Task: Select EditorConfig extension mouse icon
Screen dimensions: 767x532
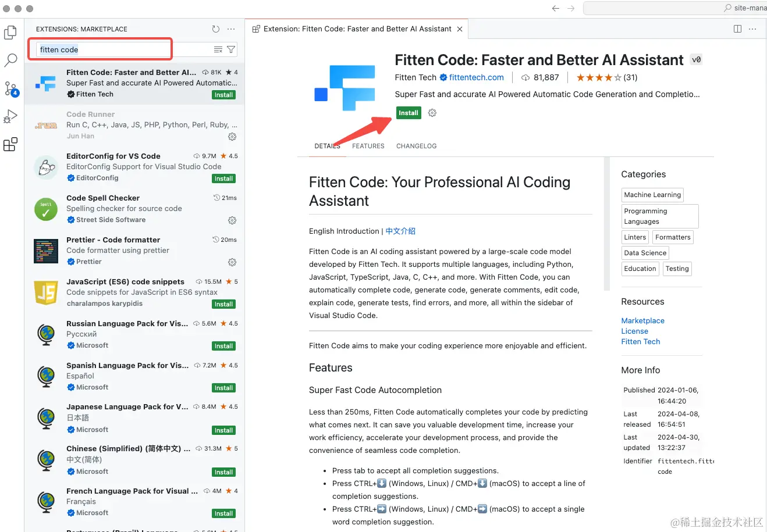Action: pos(46,167)
